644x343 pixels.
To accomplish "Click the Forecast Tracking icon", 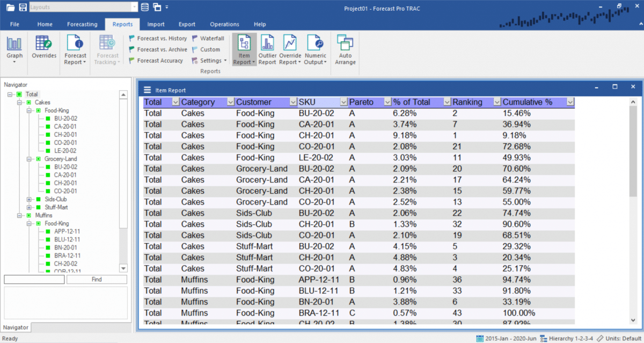I will (x=107, y=48).
